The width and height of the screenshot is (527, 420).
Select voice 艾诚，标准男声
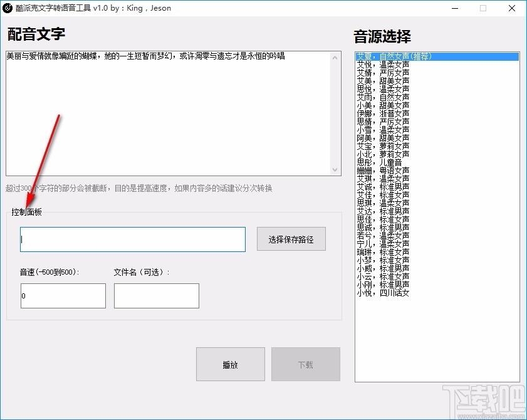coord(437,187)
